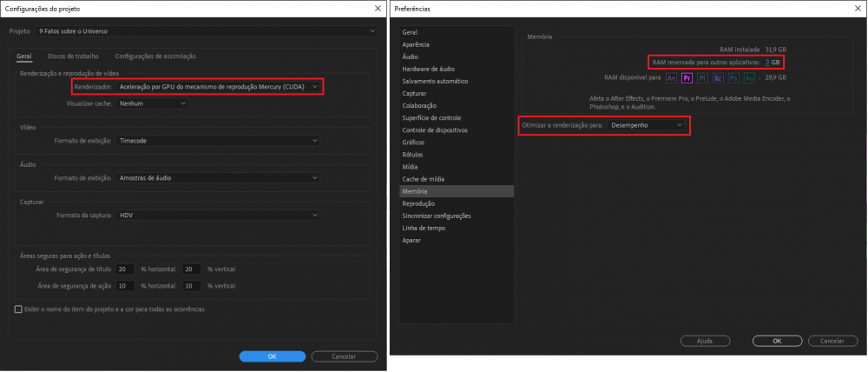Click the Photoshop (Ps) icon
Viewport: 868px width, 372px height.
point(732,78)
